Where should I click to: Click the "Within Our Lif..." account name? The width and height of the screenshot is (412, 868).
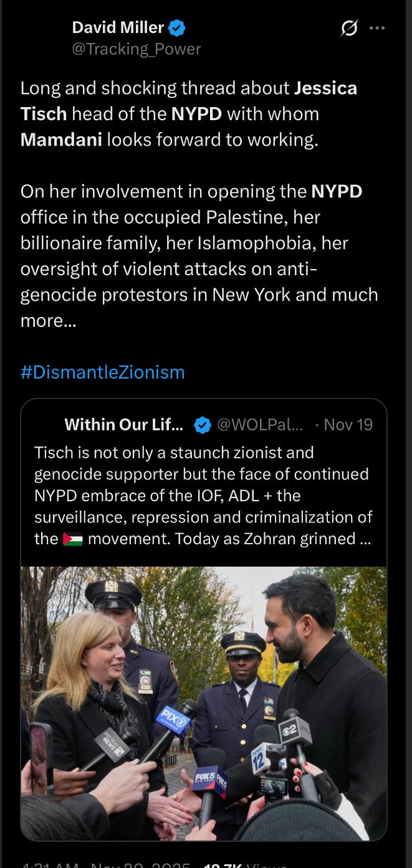(124, 425)
